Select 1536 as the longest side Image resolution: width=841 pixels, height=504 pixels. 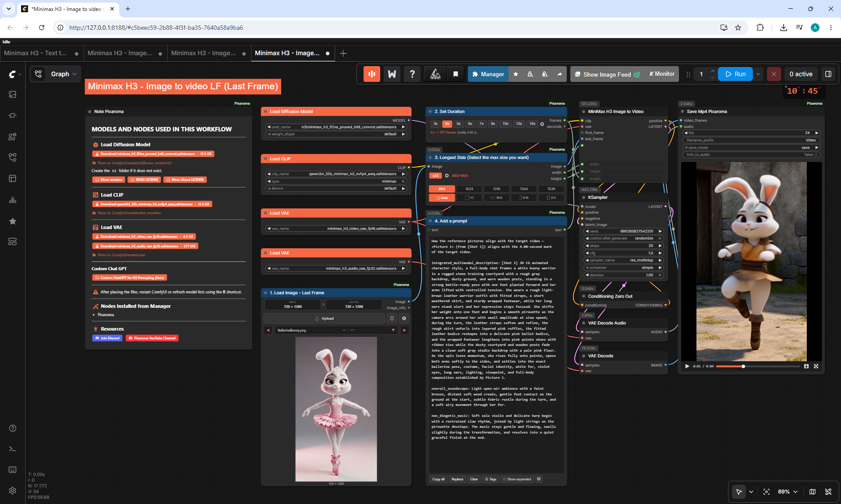551,189
